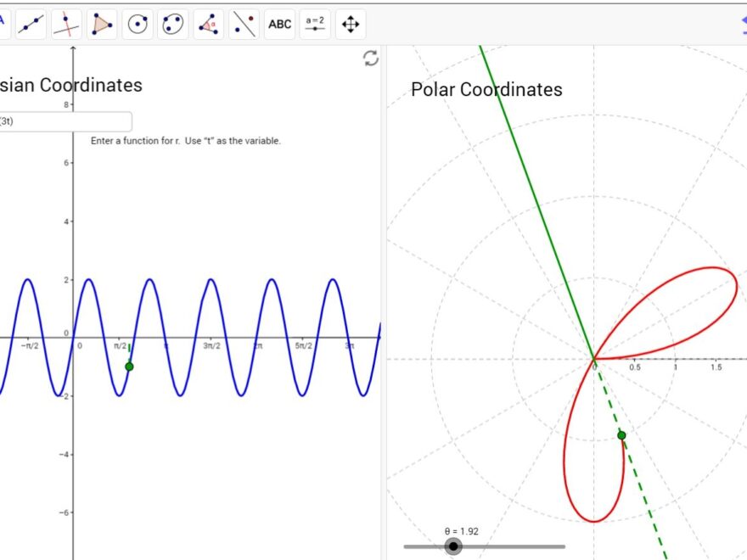747x560 pixels.
Task: Click inside the function input field showing (3t)
Action: pos(64,122)
